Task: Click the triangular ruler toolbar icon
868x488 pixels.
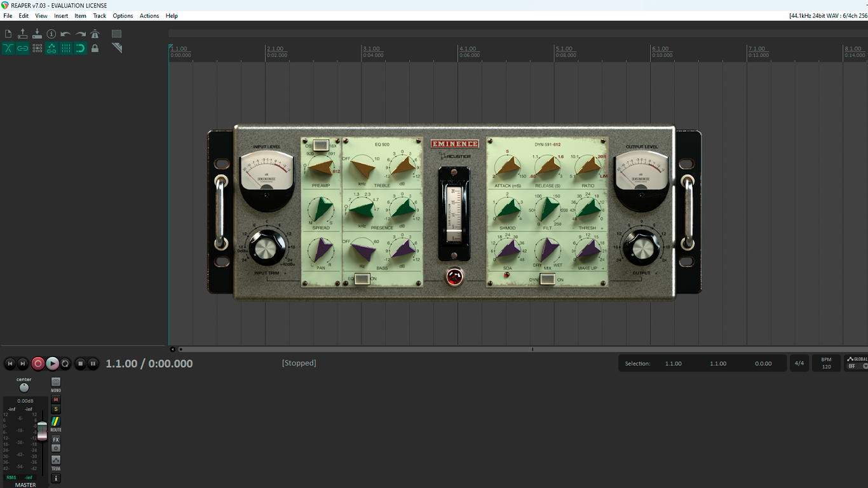Action: [x=117, y=48]
